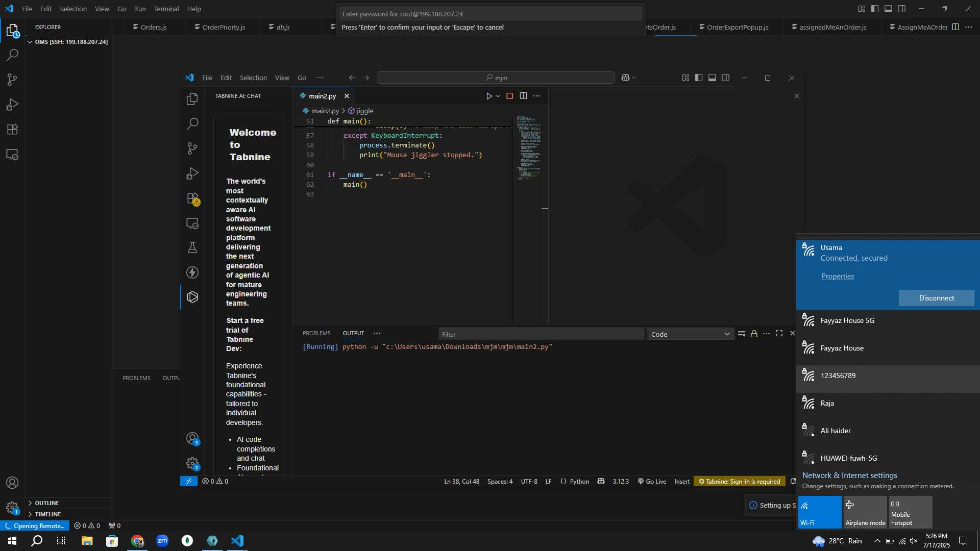The width and height of the screenshot is (980, 551).
Task: Switch to OrderExportPopup.js tab
Action: [x=737, y=27]
